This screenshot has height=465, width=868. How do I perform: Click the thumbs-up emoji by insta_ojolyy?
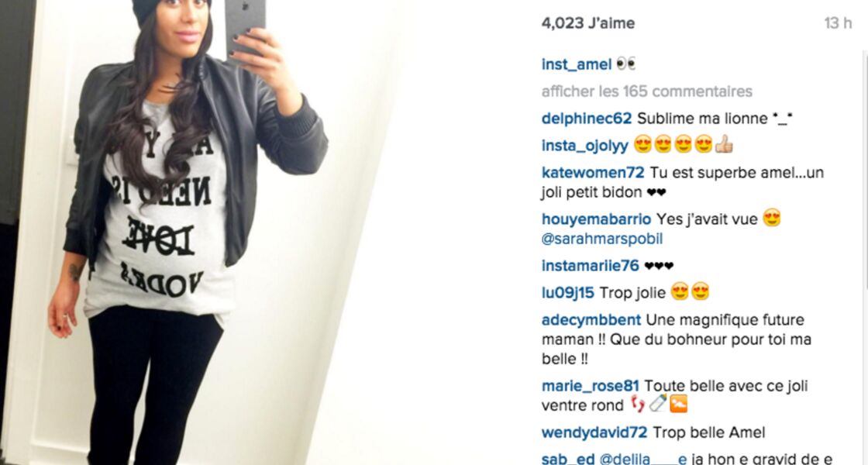click(724, 145)
